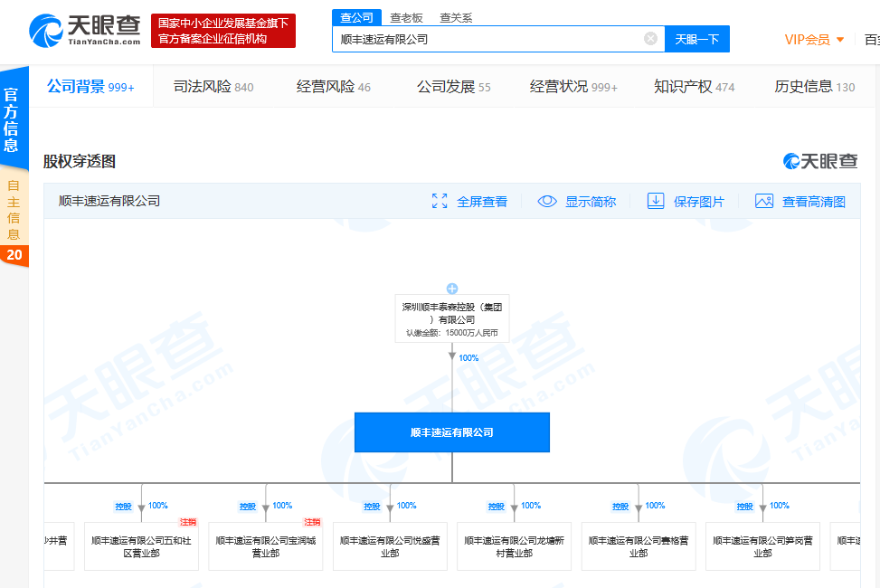Open the 宝润城营业部 subsidiary node
The image size is (880, 588).
pyautogui.click(x=266, y=546)
